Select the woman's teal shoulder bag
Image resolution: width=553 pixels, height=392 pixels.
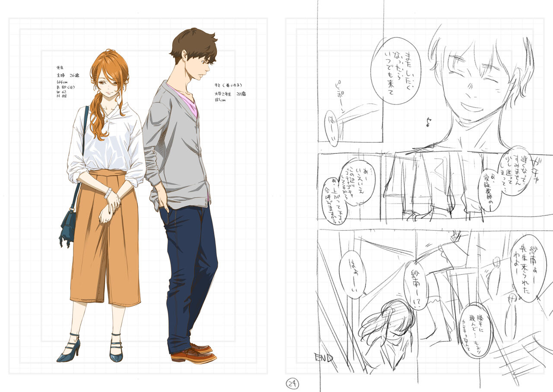point(68,225)
